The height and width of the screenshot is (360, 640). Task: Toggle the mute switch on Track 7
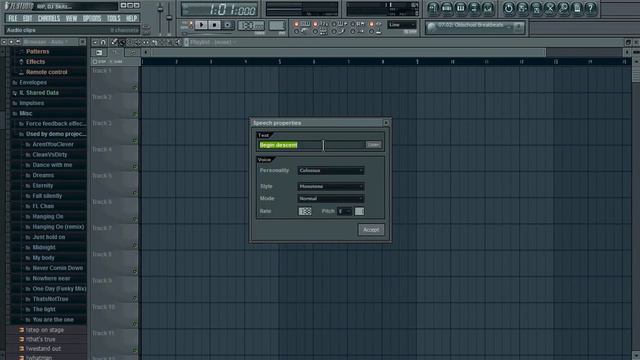pos(134,245)
